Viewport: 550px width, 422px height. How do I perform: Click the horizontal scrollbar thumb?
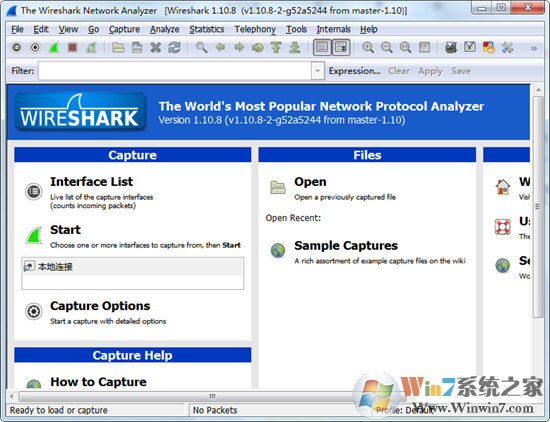213,396
